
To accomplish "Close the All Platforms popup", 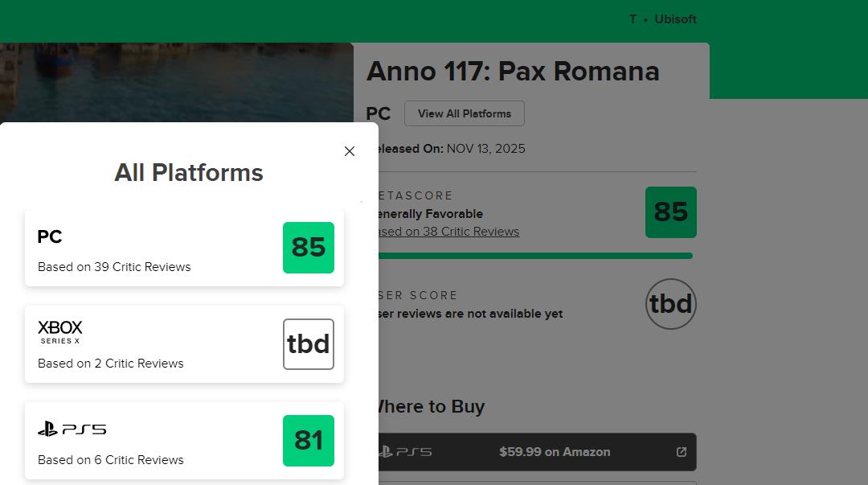I will pyautogui.click(x=350, y=151).
